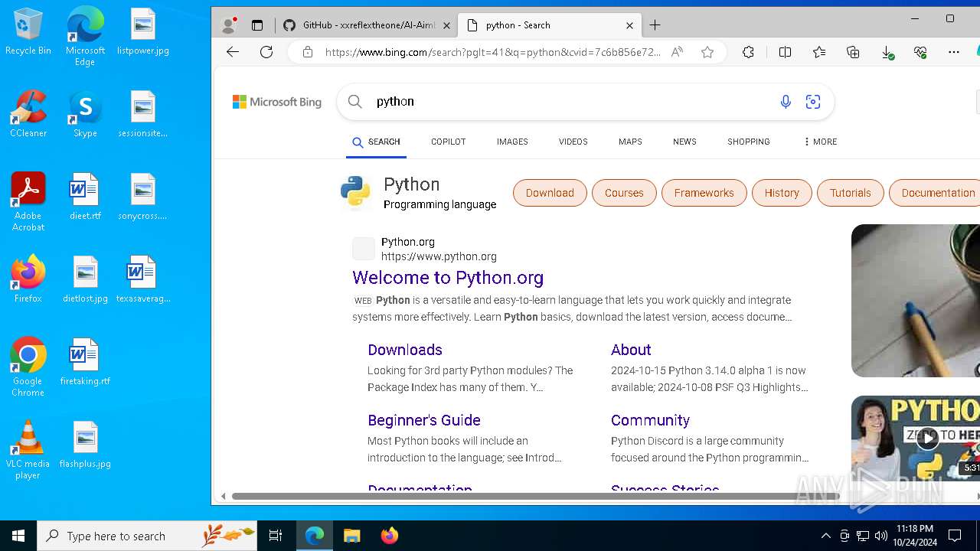
Task: Click the Tutorials pill button
Action: tap(851, 193)
